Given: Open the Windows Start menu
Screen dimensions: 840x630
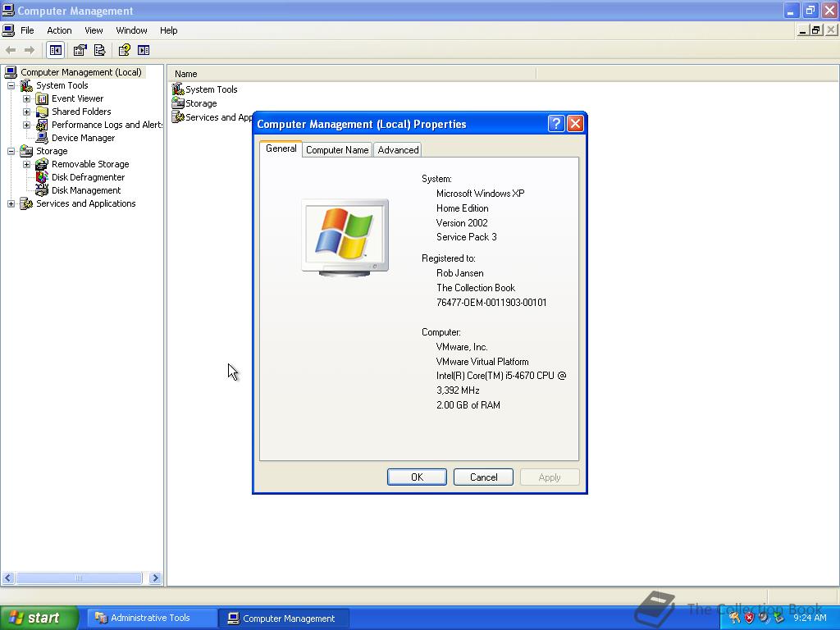Looking at the screenshot, I should [39, 618].
